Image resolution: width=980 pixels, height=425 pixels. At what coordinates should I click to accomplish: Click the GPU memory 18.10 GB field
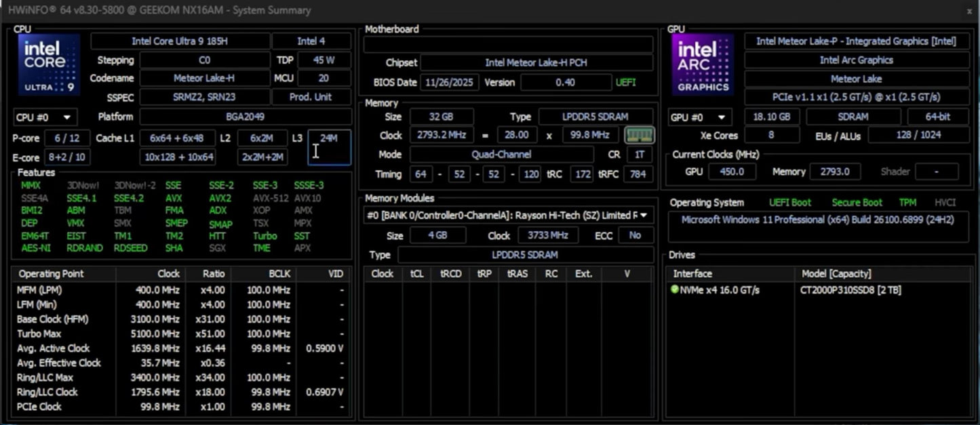pyautogui.click(x=772, y=117)
